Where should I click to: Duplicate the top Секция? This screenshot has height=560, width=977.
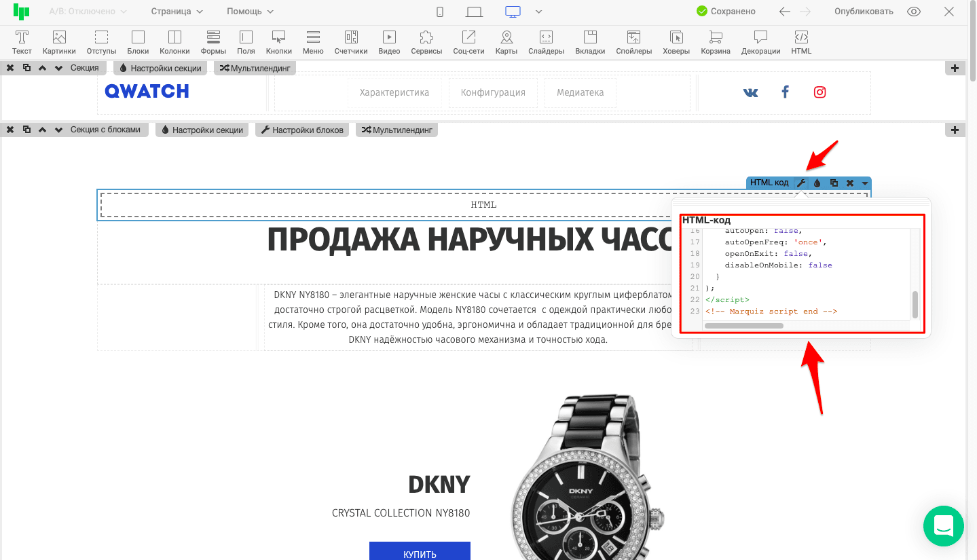pyautogui.click(x=26, y=68)
